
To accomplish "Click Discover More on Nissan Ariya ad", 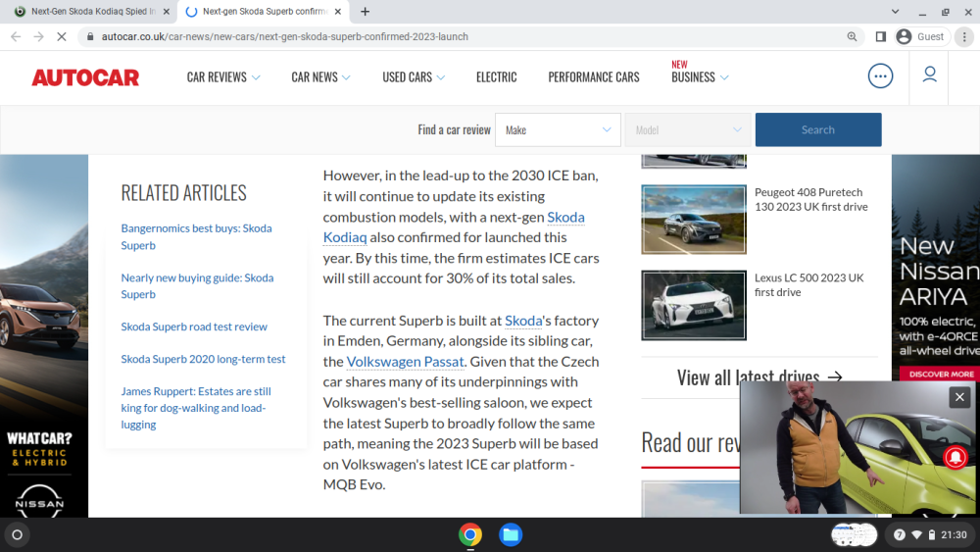I will [941, 374].
